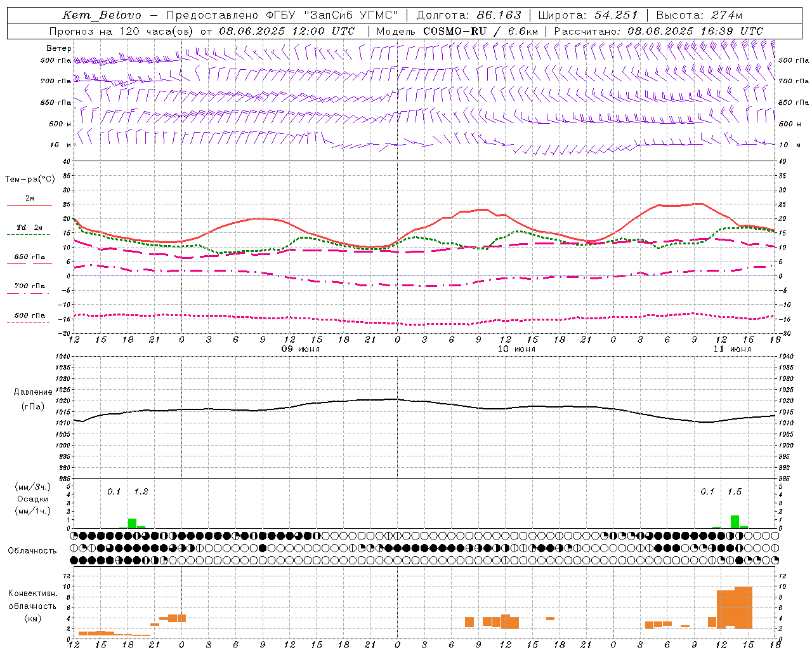Image resolution: width=812 pixels, height=650 pixels.
Task: Select the latitude value Широта: 54.251
Action: tap(588, 15)
